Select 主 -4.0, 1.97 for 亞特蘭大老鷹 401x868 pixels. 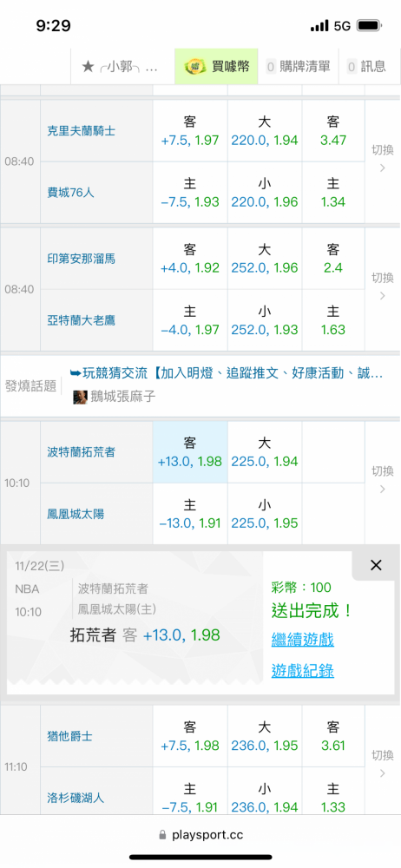(x=190, y=320)
